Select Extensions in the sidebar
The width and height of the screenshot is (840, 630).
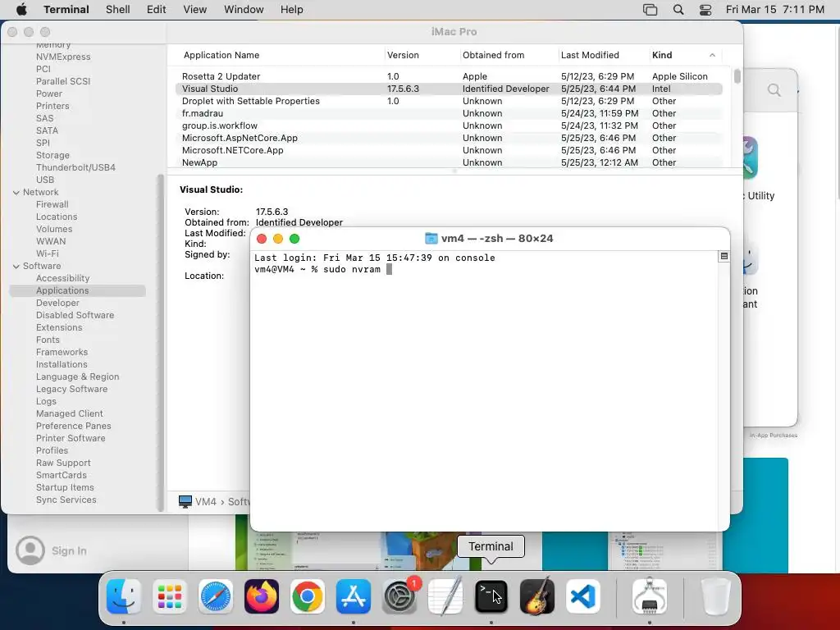tap(59, 328)
